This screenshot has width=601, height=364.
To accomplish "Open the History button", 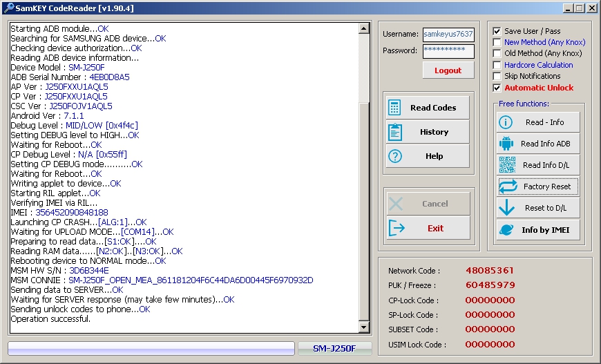I will [x=428, y=132].
